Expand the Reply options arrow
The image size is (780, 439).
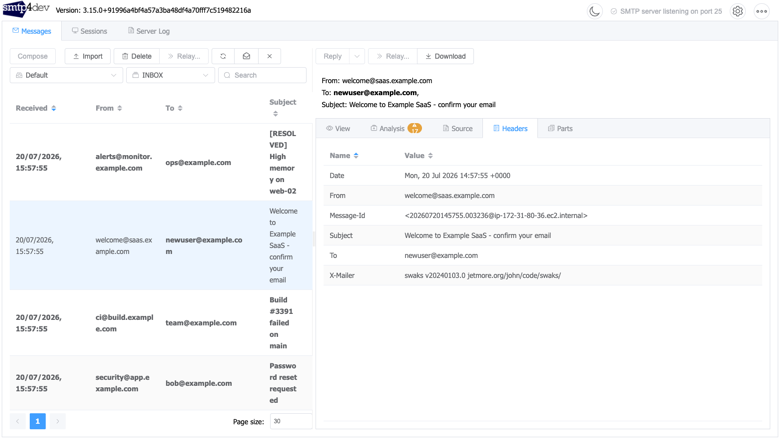[357, 56]
